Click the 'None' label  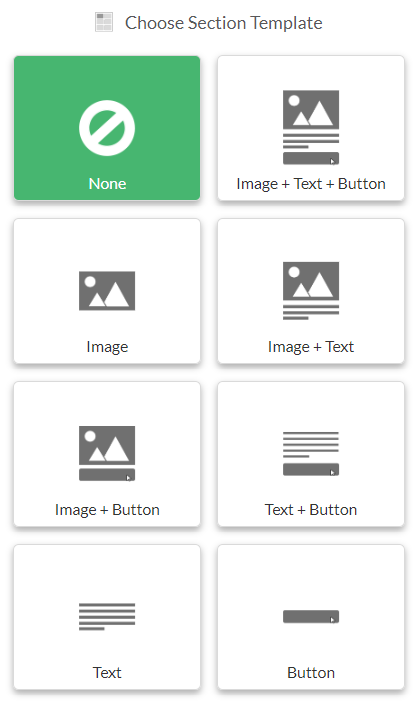click(x=107, y=183)
